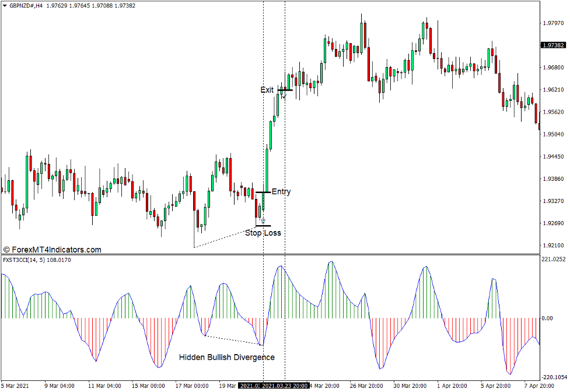Screen dimensions: 570x392
Task: Select the Stop Loss text label
Action: pyautogui.click(x=263, y=233)
